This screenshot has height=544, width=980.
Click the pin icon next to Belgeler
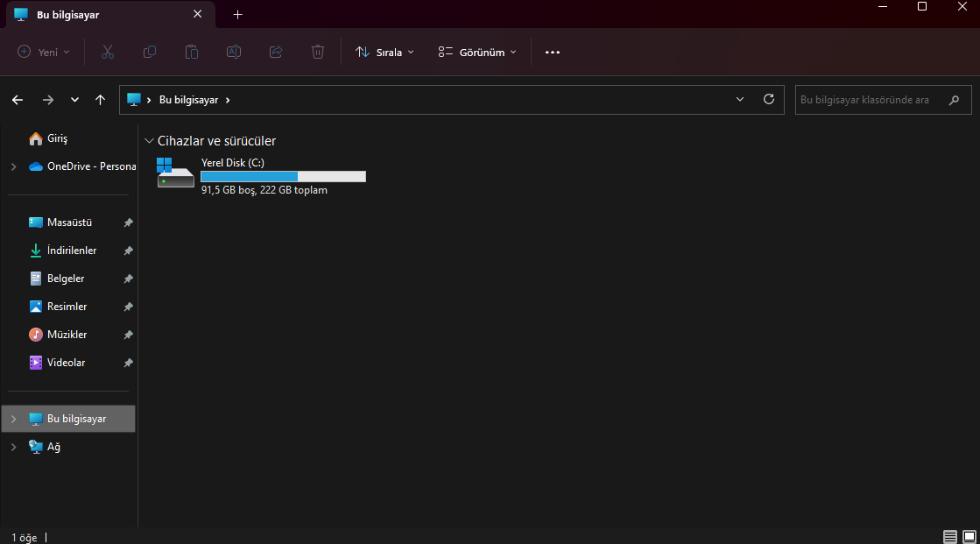[x=128, y=279]
